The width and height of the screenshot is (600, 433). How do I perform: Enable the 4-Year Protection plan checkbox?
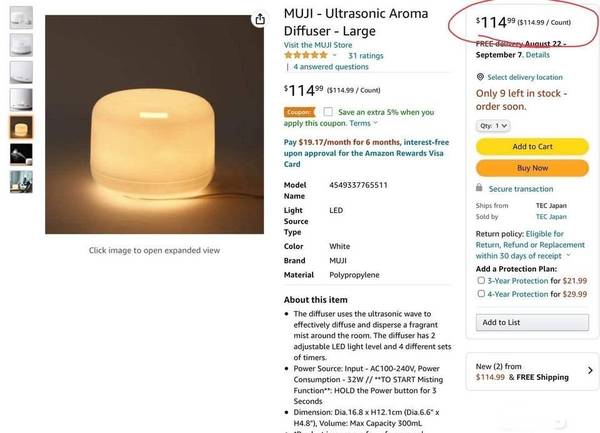pos(481,294)
